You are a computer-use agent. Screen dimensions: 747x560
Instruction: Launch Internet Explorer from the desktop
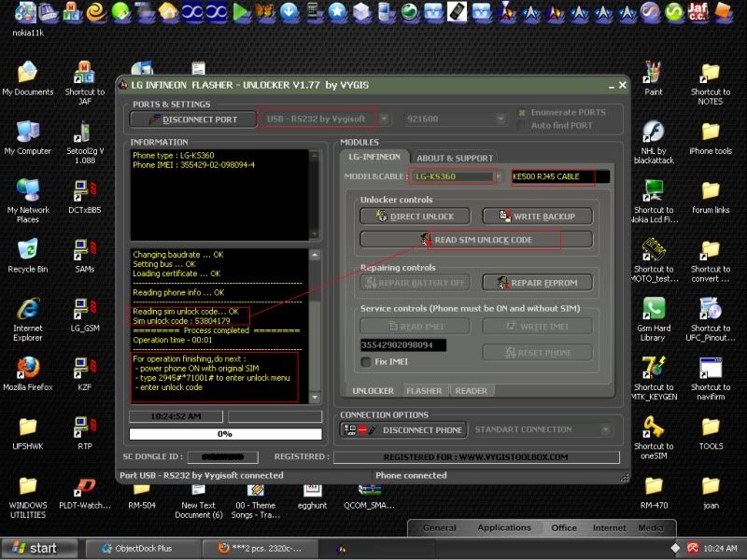pos(28,319)
